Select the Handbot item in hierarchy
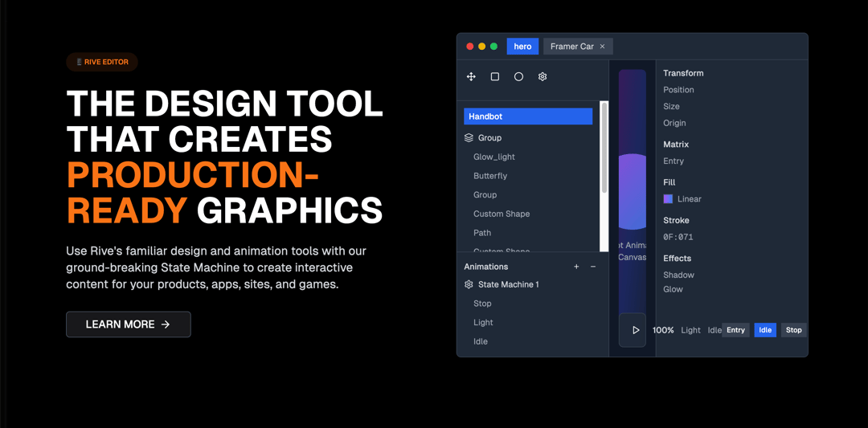Viewport: 868px width, 428px height. [x=528, y=116]
